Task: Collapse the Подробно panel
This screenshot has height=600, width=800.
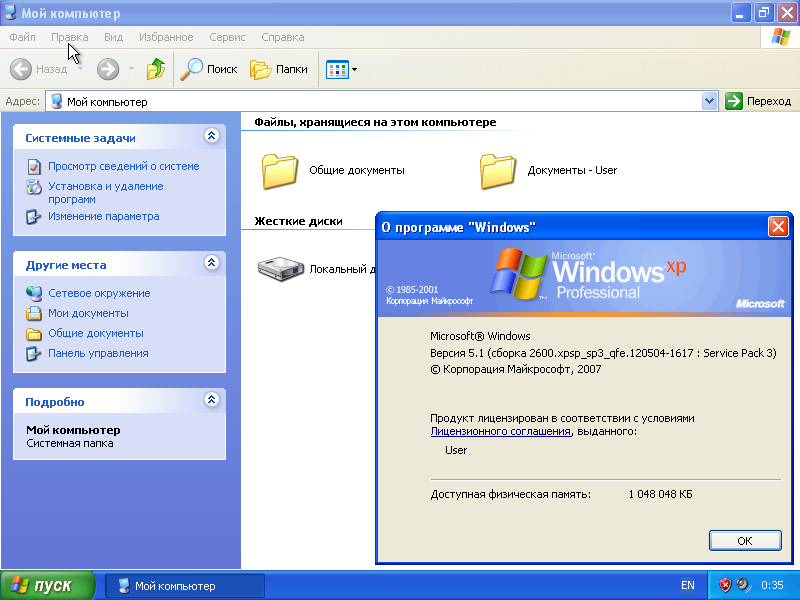Action: point(212,399)
